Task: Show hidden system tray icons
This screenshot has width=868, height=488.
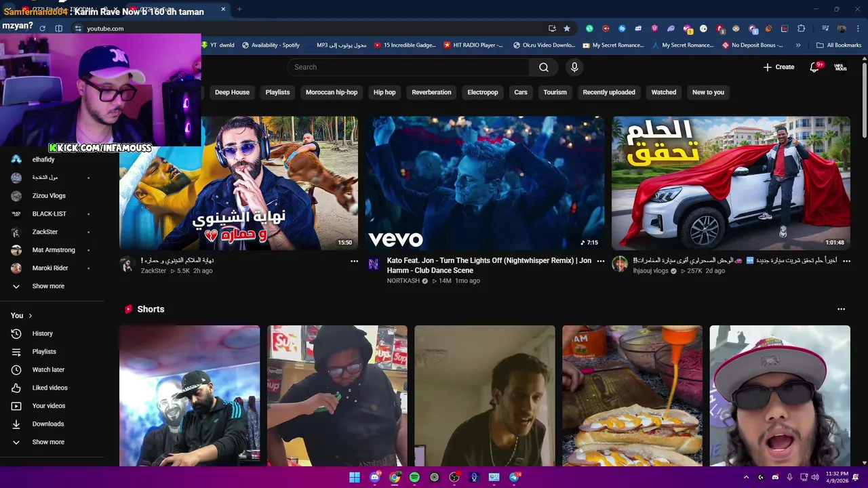Action: point(746,477)
